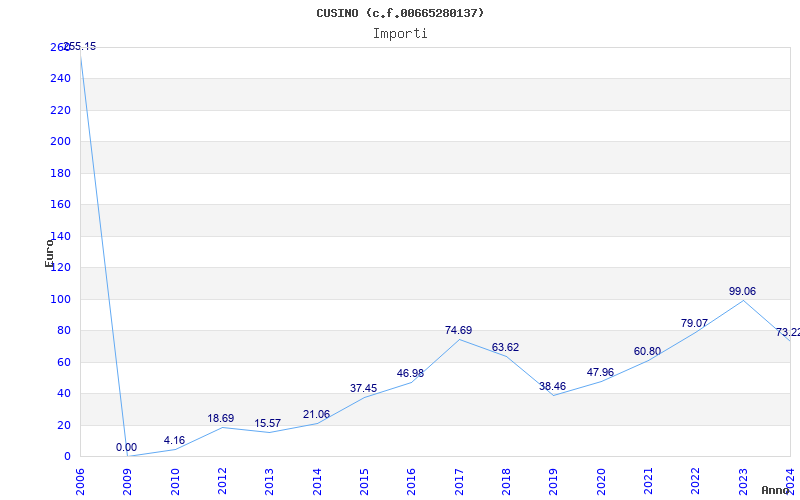Click the 2018 x-axis year label
The image size is (800, 500).
click(x=506, y=482)
